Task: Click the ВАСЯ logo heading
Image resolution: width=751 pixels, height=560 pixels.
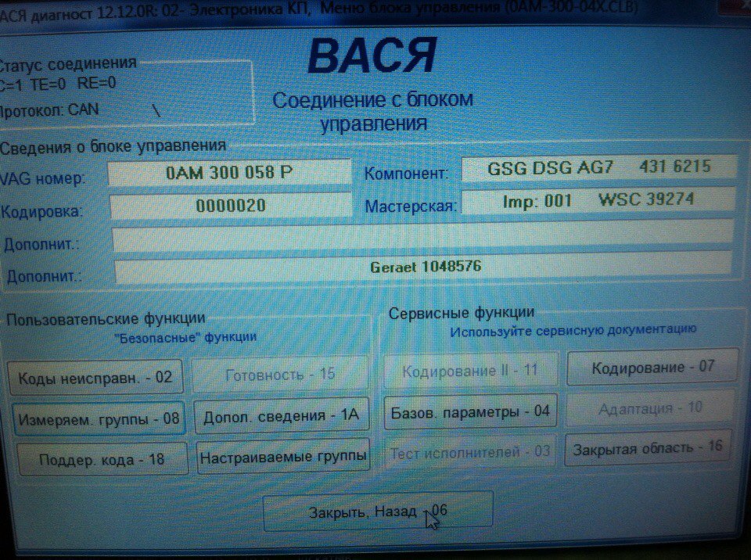Action: tap(372, 56)
